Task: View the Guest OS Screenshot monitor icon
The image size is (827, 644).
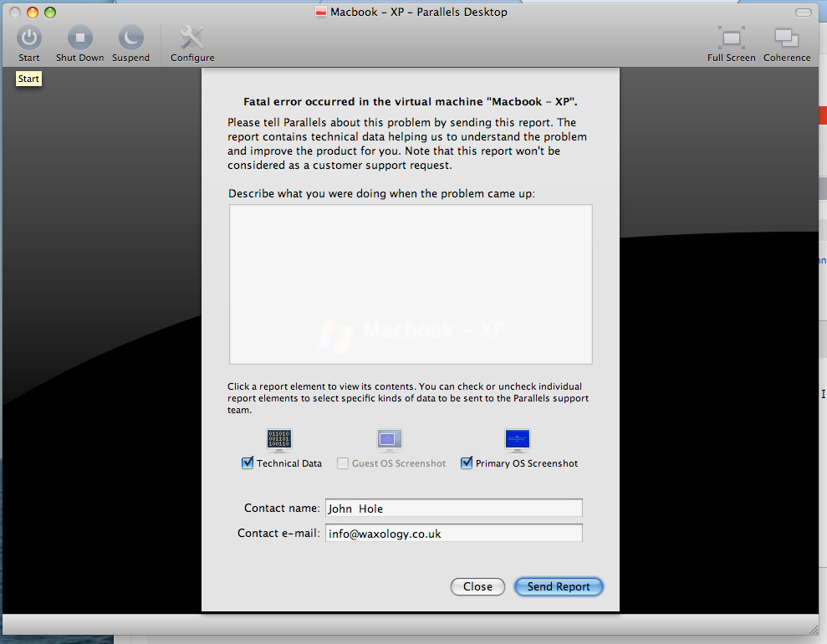Action: point(390,441)
